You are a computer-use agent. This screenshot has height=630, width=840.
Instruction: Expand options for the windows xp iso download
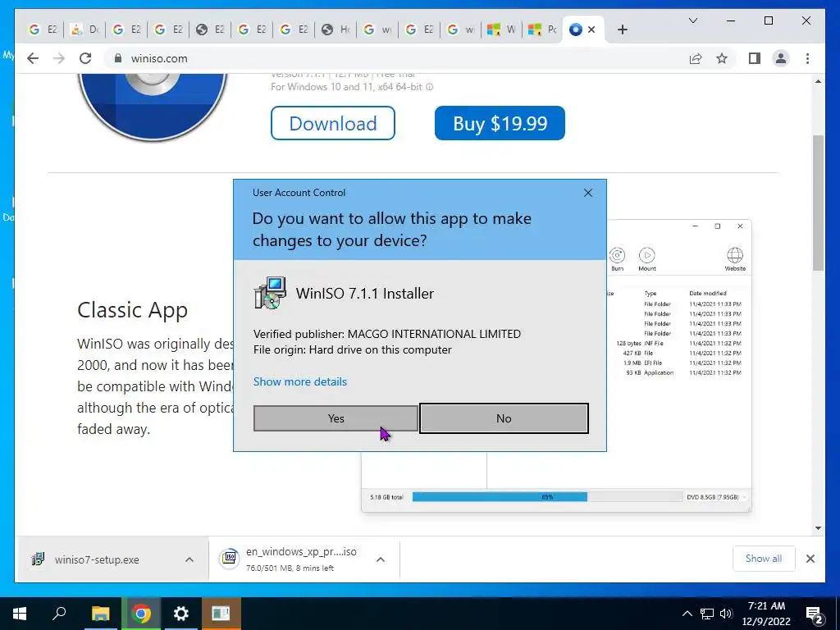(381, 559)
